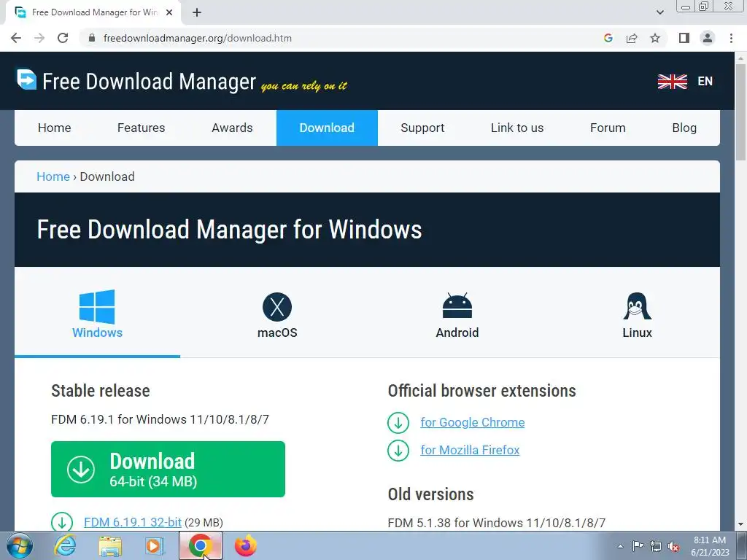Viewport: 747px width, 560px height.
Task: Click the padlock site info icon
Action: point(92,38)
